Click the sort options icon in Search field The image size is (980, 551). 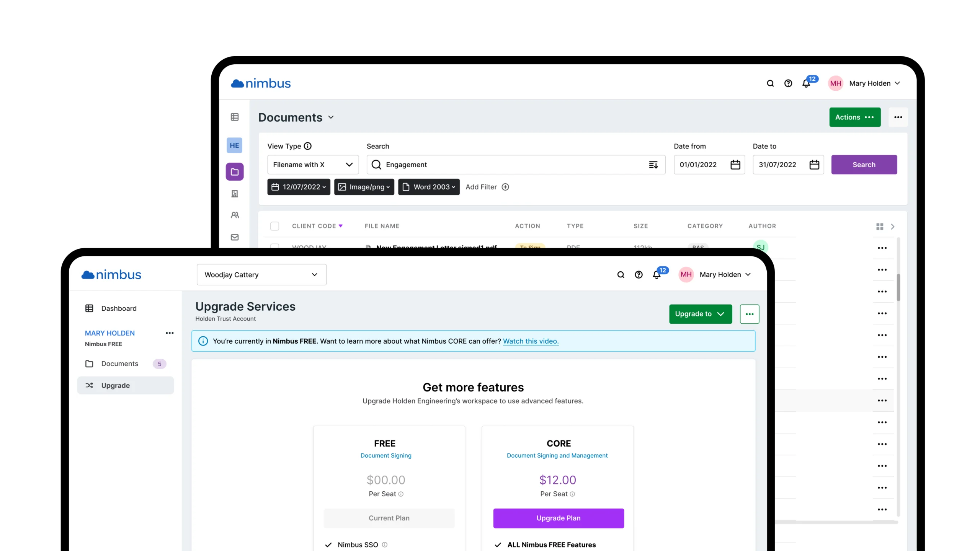[653, 165]
